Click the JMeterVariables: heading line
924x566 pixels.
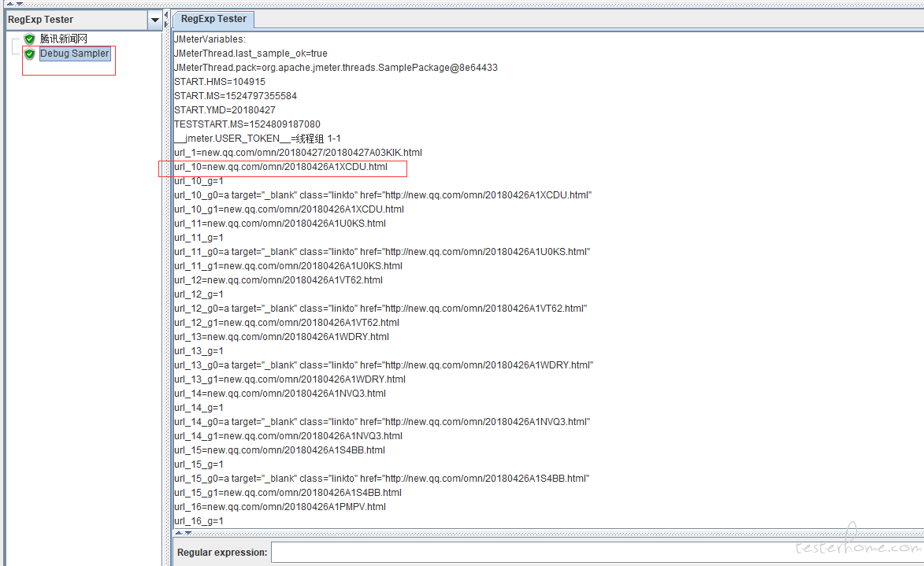click(x=210, y=39)
